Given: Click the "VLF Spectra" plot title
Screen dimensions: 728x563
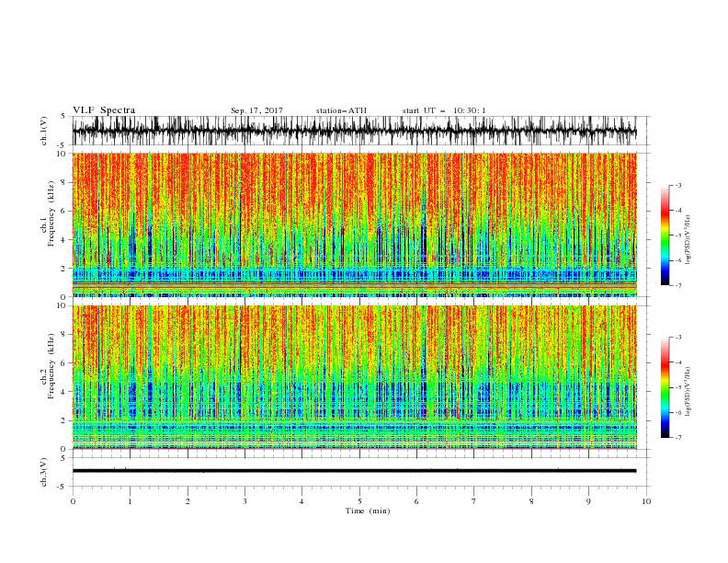Looking at the screenshot, I should 104,110.
